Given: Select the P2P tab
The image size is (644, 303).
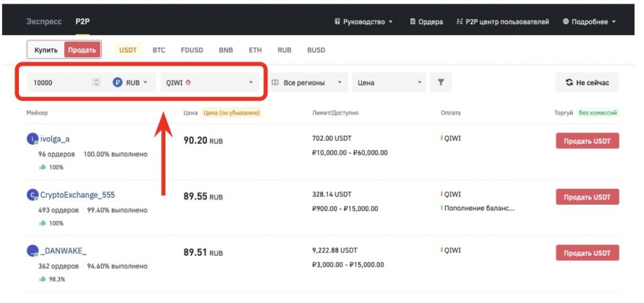Looking at the screenshot, I should [82, 21].
